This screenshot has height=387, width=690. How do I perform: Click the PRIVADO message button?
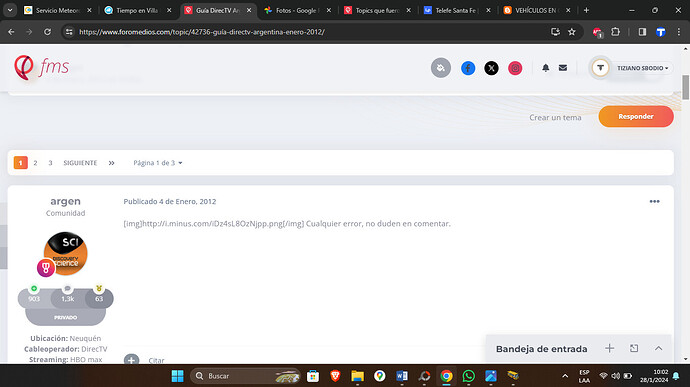point(66,317)
